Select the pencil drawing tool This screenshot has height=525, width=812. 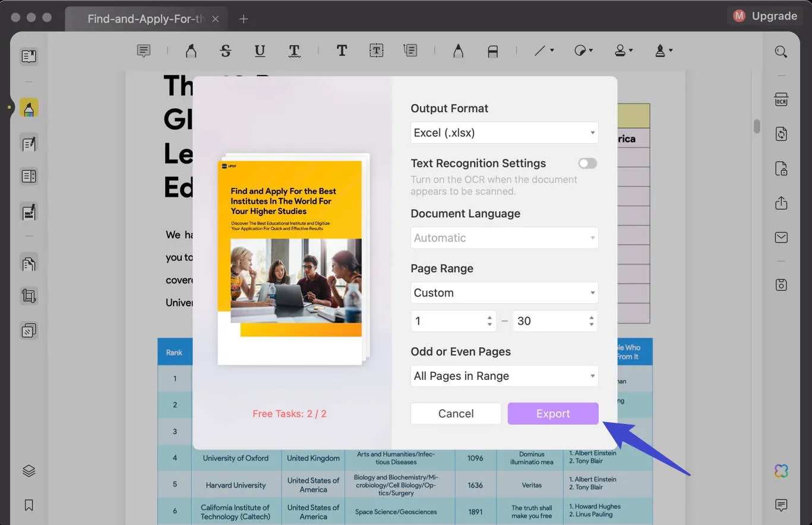458,51
